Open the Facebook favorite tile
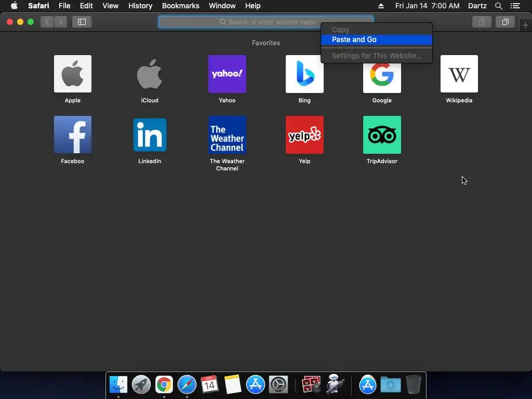532x399 pixels. coord(73,135)
